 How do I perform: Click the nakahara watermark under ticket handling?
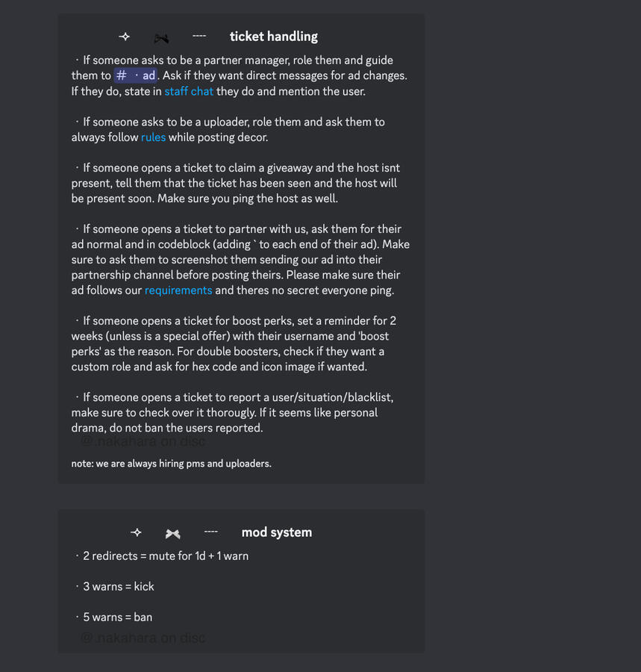click(x=143, y=442)
